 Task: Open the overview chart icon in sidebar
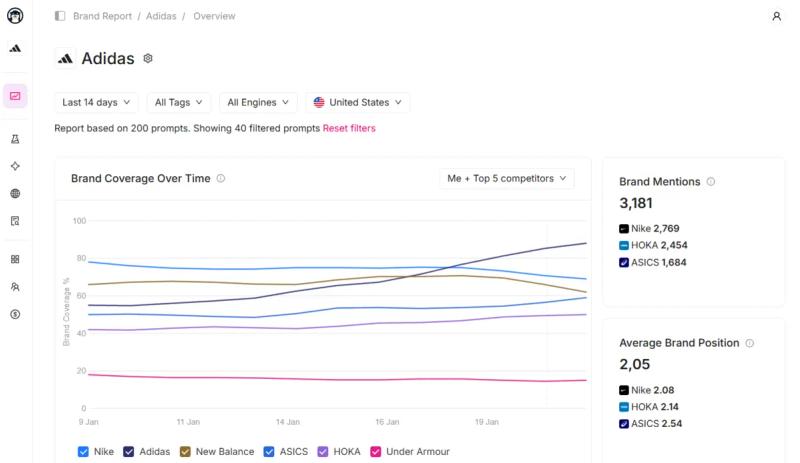[x=15, y=96]
